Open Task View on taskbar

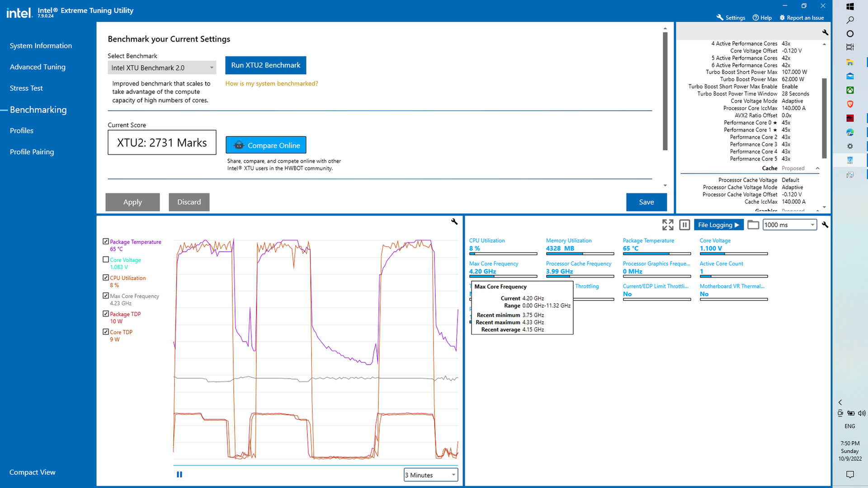[x=850, y=47]
